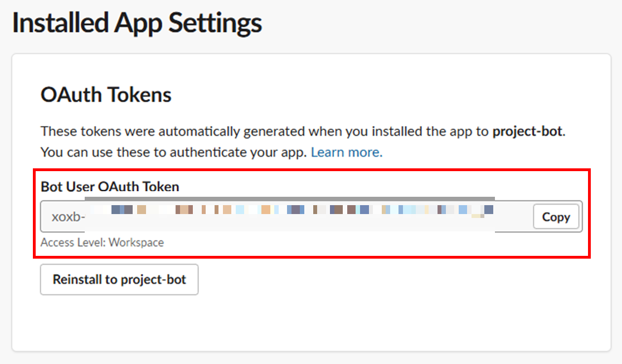Click the Installed App Settings page title
Screen dimensions: 622x364
tap(137, 22)
